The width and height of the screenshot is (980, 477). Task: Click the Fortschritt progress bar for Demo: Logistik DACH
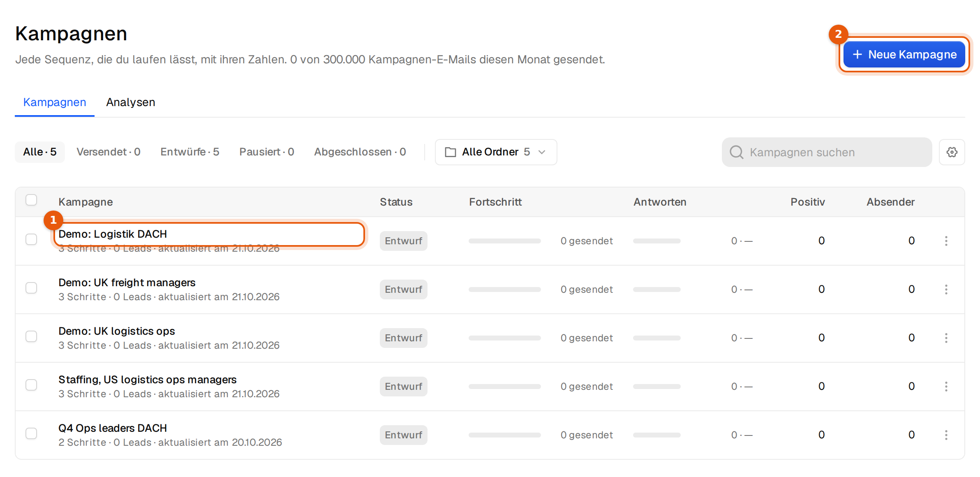pos(505,241)
